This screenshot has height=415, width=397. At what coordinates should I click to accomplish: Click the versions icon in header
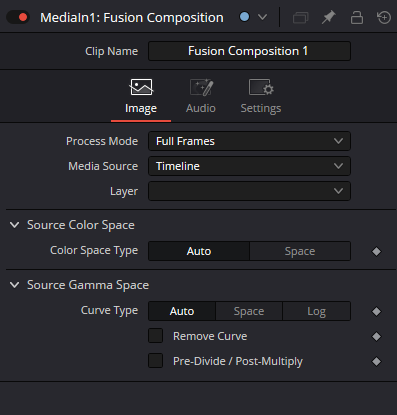300,17
